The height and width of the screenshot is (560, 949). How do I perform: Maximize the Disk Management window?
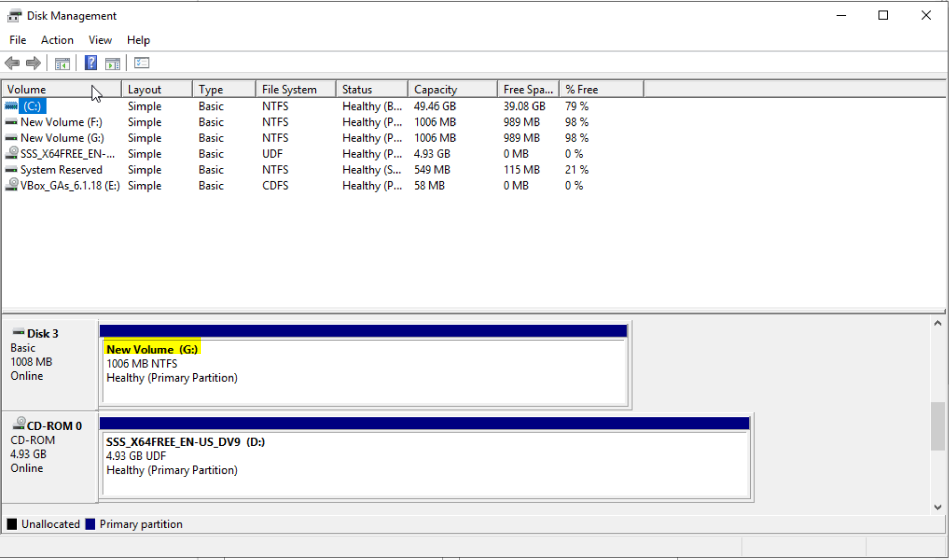coord(883,15)
